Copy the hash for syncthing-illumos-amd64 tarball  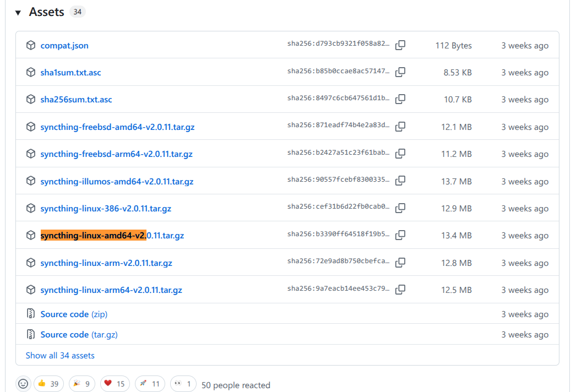400,181
